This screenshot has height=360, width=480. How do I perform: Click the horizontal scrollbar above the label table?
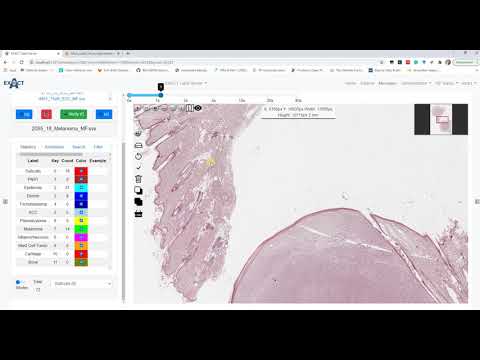coord(51,154)
